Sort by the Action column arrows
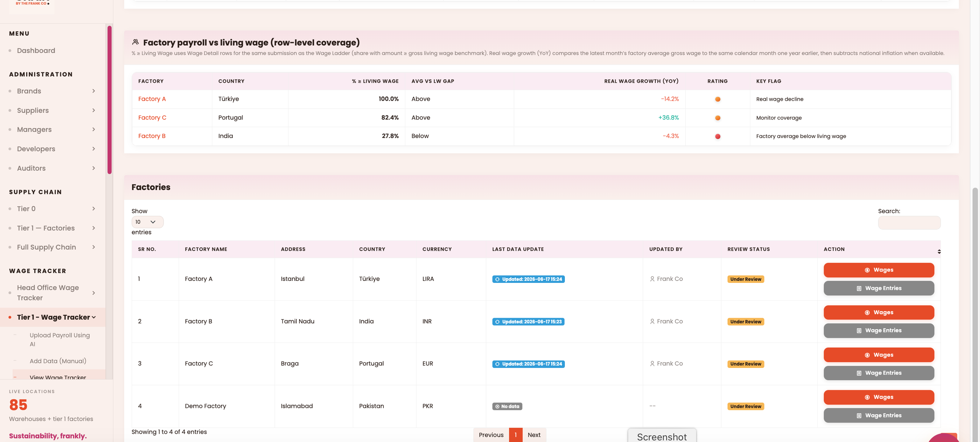Viewport: 980px width, 442px height. (939, 252)
